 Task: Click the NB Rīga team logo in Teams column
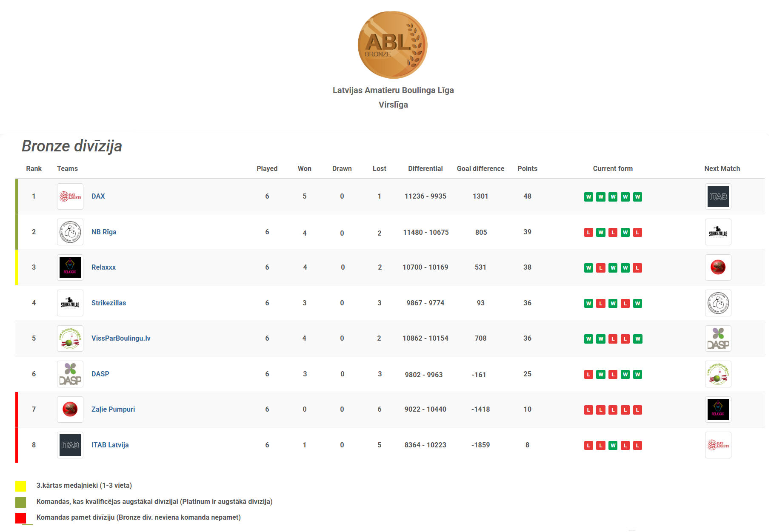tap(70, 232)
